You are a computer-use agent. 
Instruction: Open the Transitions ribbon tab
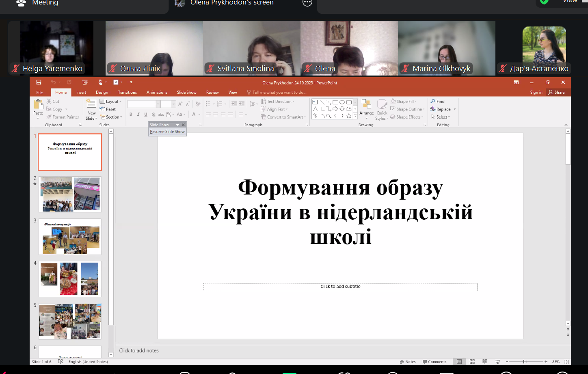click(127, 92)
